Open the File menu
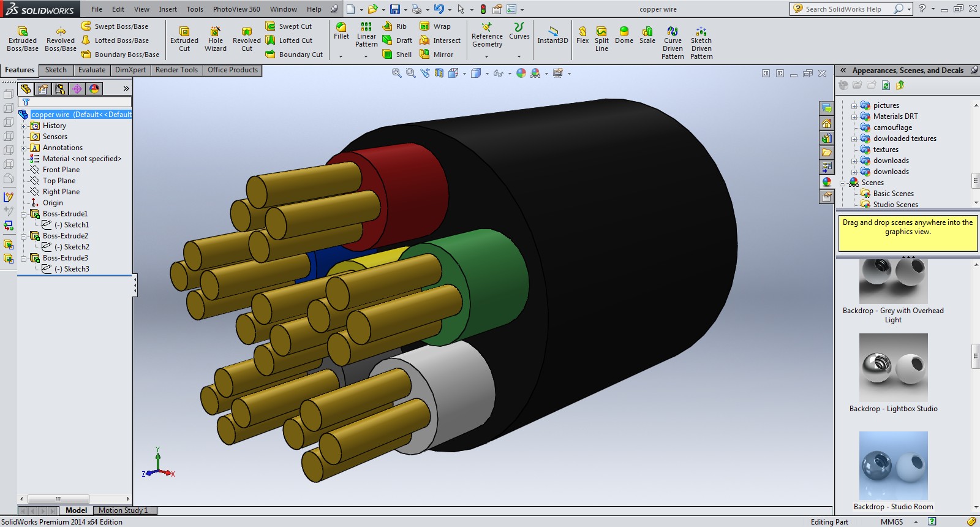This screenshot has width=980, height=527. (97, 9)
